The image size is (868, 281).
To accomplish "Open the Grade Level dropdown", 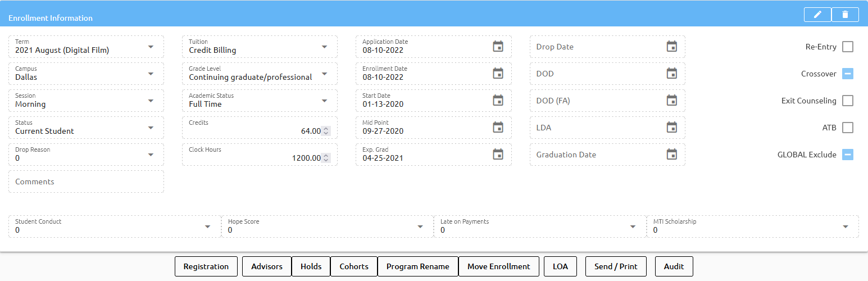I will coord(324,74).
